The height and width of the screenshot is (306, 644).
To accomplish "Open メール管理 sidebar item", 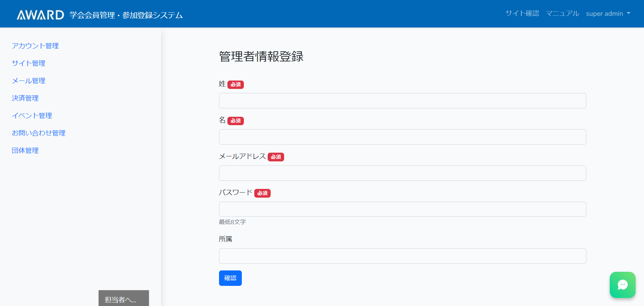I will 29,81.
